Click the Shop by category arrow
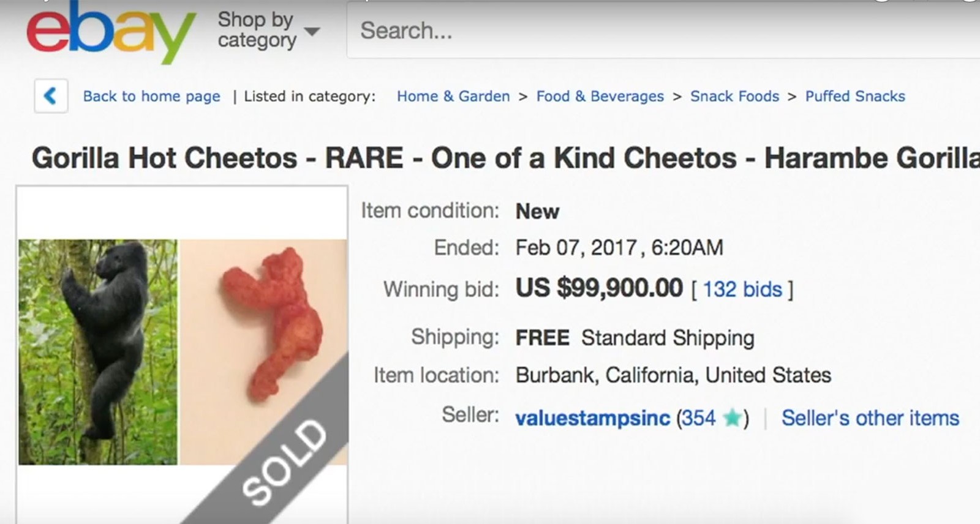The height and width of the screenshot is (524, 980). pyautogui.click(x=312, y=31)
